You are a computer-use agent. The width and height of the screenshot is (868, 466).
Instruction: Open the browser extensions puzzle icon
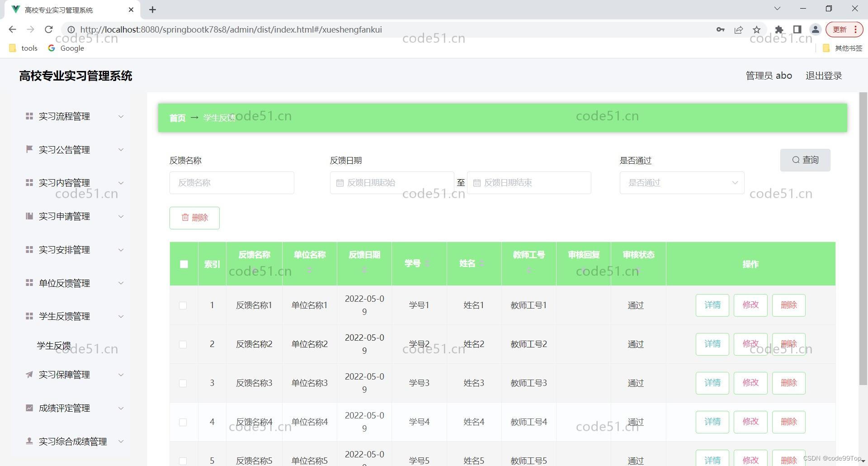coord(779,29)
